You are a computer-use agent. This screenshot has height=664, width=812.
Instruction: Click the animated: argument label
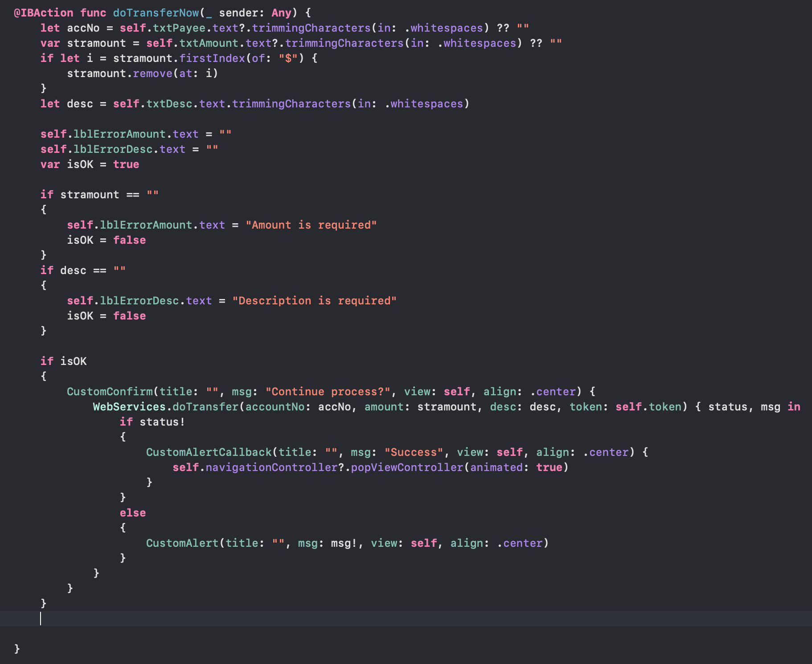coord(500,467)
